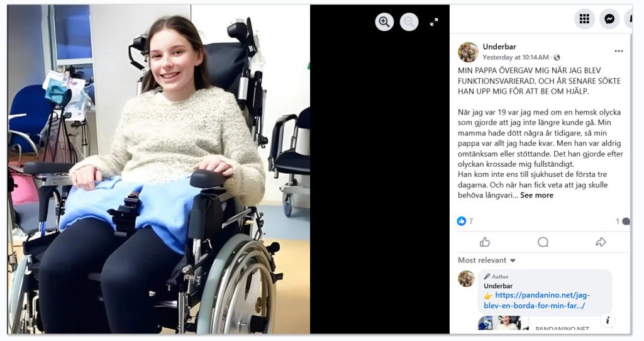Screen dimensions: 644x341
Task: Expand the Most relevant comment filter
Action: pos(487,260)
